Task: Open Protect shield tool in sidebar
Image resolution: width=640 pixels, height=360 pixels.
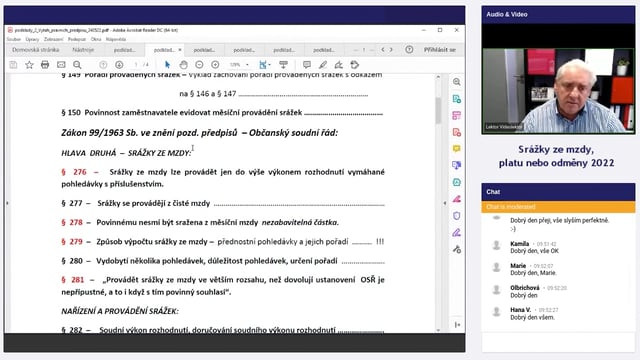Action: pos(457,216)
